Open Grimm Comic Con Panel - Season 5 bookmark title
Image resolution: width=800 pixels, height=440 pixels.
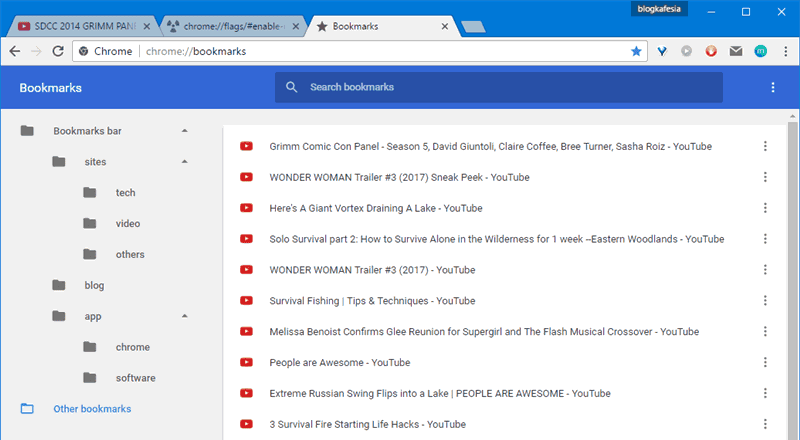[491, 146]
